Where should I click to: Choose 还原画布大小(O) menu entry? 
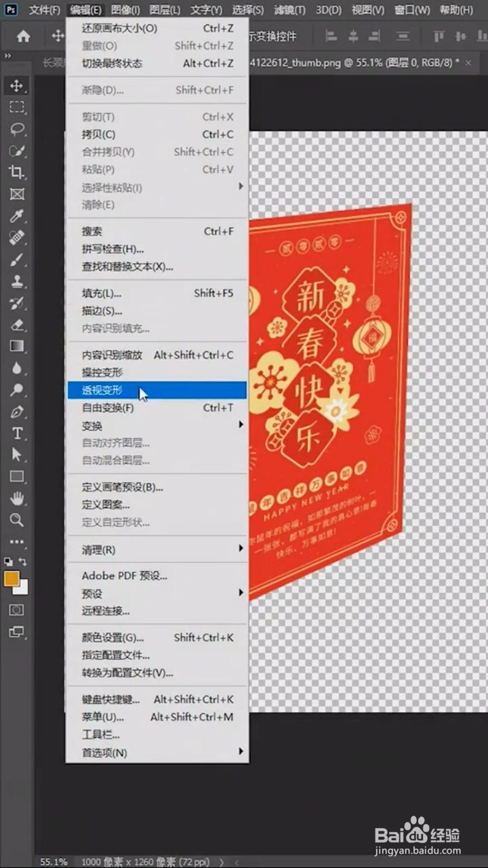tap(157, 28)
